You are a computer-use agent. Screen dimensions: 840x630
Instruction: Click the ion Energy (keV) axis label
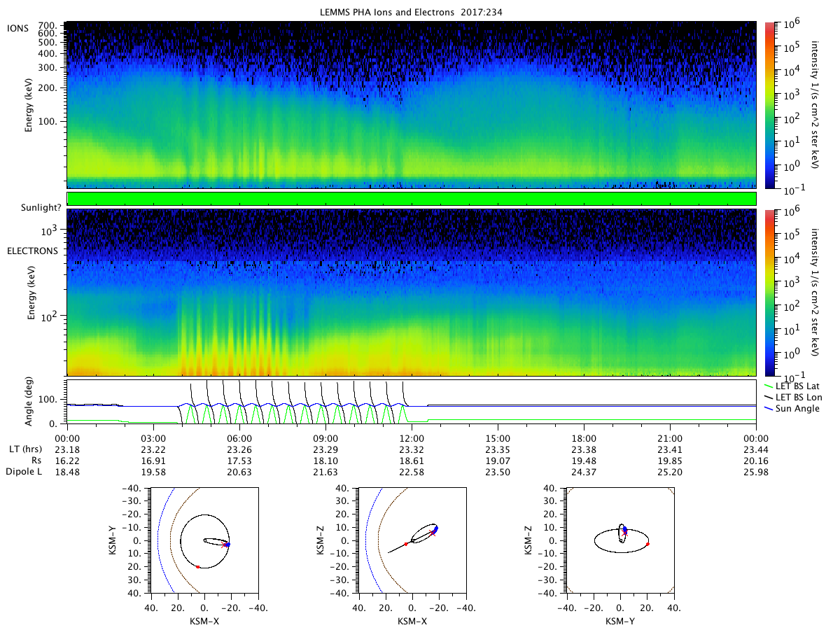[29, 105]
